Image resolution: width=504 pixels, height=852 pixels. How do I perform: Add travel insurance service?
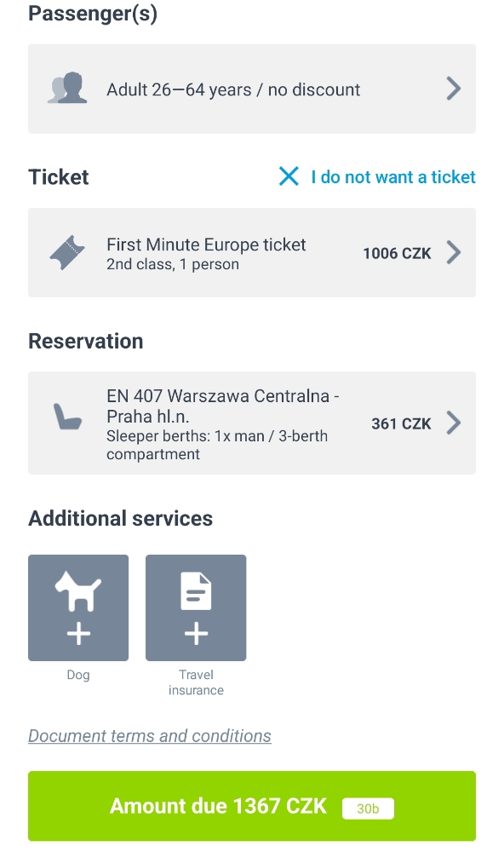pos(196,607)
